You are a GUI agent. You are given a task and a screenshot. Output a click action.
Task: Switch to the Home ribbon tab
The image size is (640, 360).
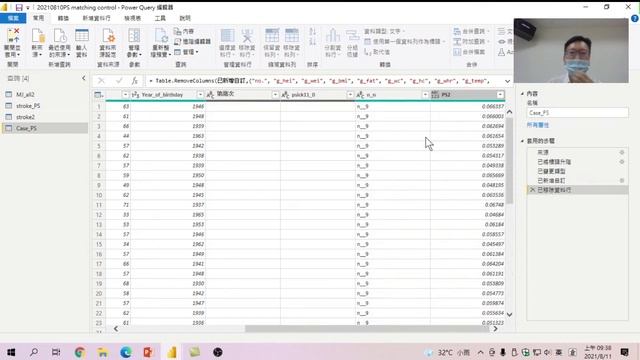[38, 18]
